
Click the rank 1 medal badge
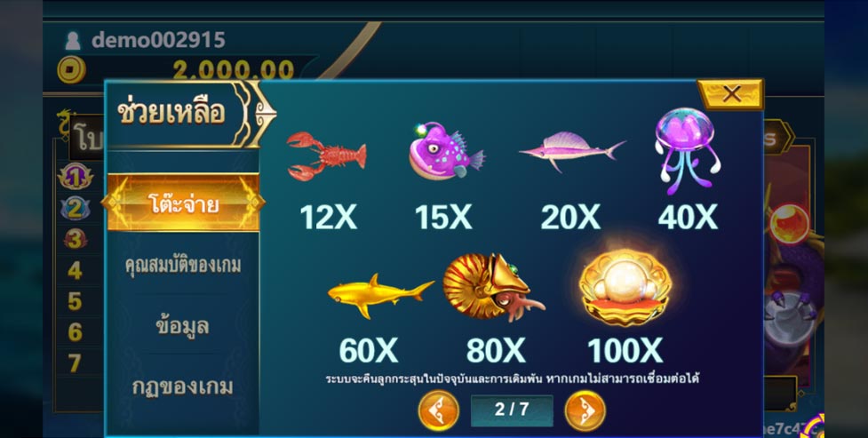[x=76, y=177]
